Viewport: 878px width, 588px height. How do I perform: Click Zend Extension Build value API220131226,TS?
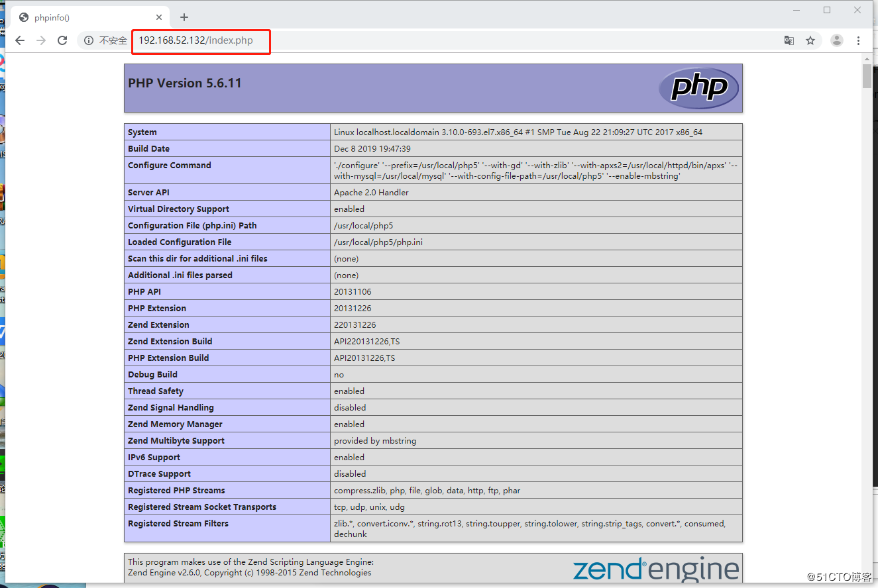[367, 342]
